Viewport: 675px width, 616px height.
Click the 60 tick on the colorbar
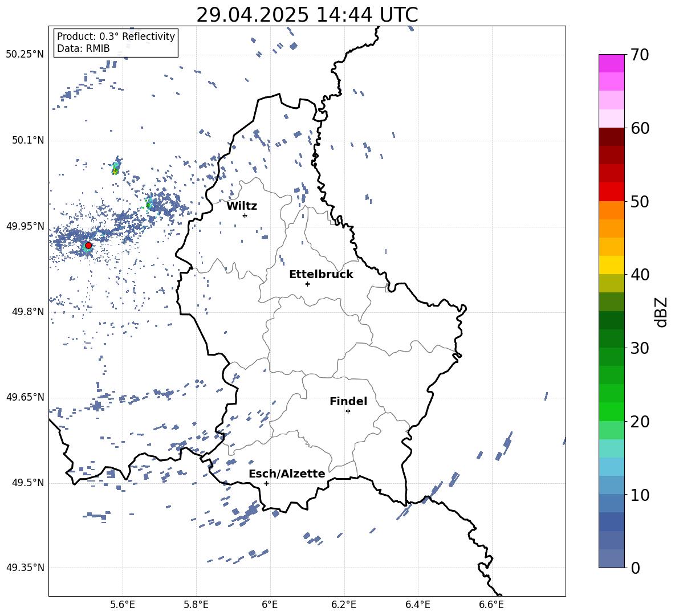[640, 128]
